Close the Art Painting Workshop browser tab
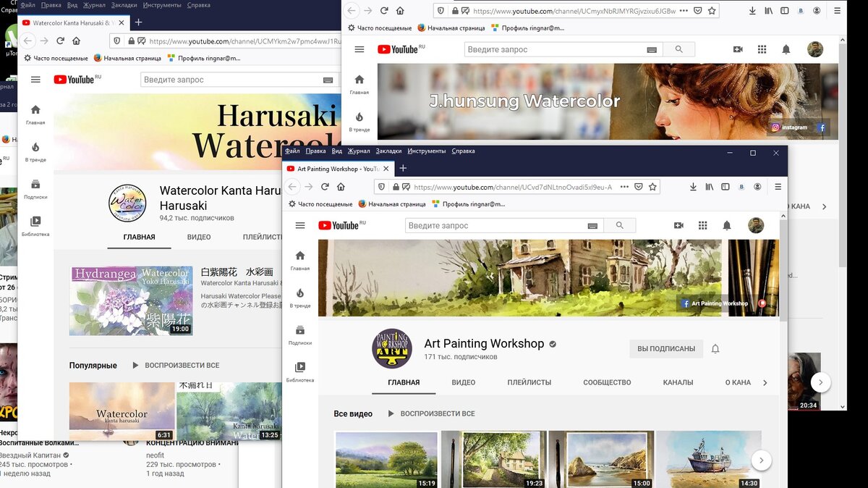This screenshot has height=488, width=868. 386,168
